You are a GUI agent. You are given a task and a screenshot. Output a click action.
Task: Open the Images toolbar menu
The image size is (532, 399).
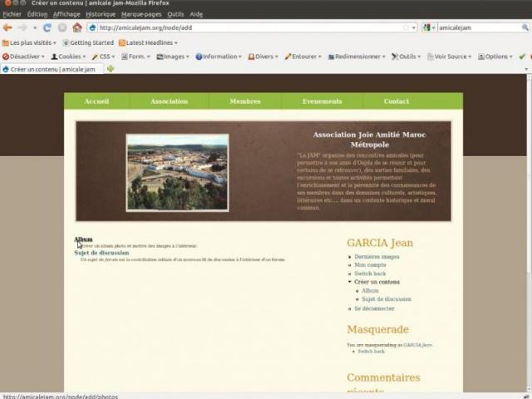coord(173,57)
